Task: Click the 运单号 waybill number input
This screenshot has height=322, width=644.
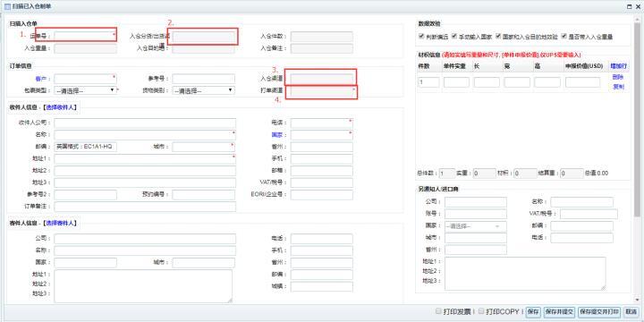Action: coord(86,36)
